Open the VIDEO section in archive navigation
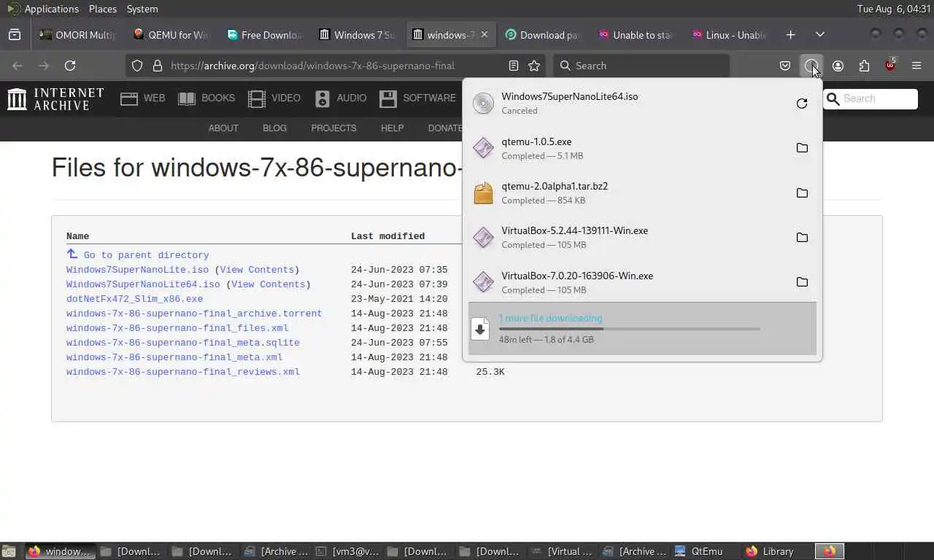 274,98
